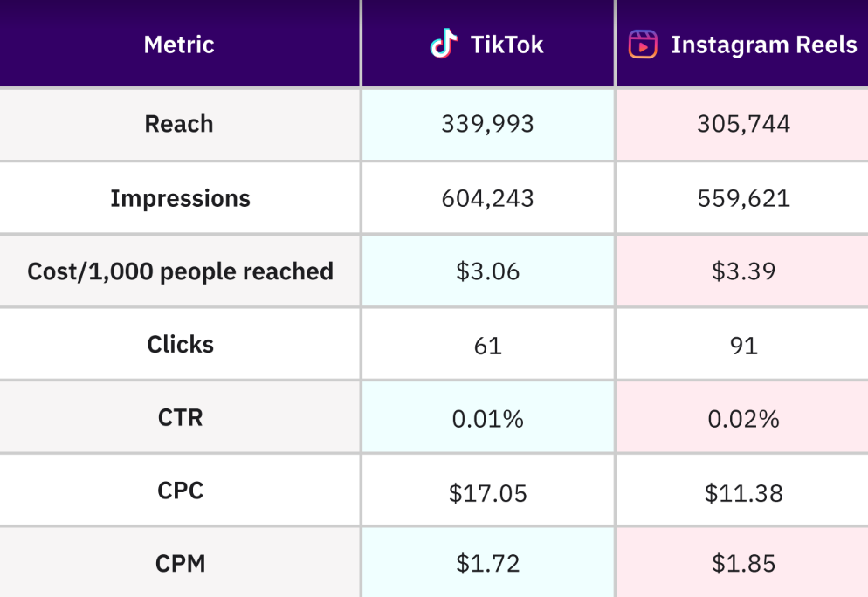Click the TikTok column header text

pos(506,45)
